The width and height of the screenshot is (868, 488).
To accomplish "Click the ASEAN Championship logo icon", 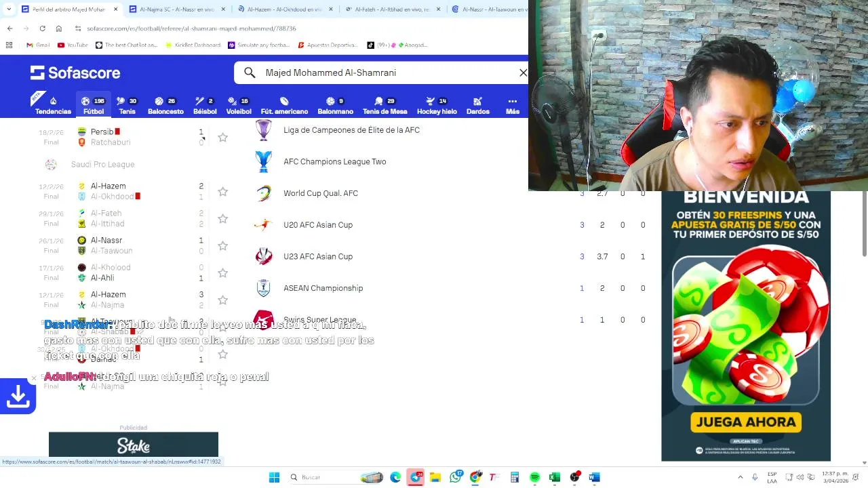I will pos(264,288).
